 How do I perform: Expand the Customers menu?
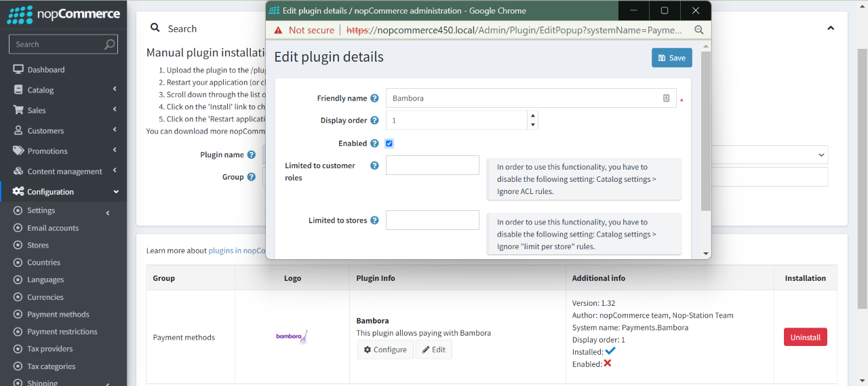point(115,130)
